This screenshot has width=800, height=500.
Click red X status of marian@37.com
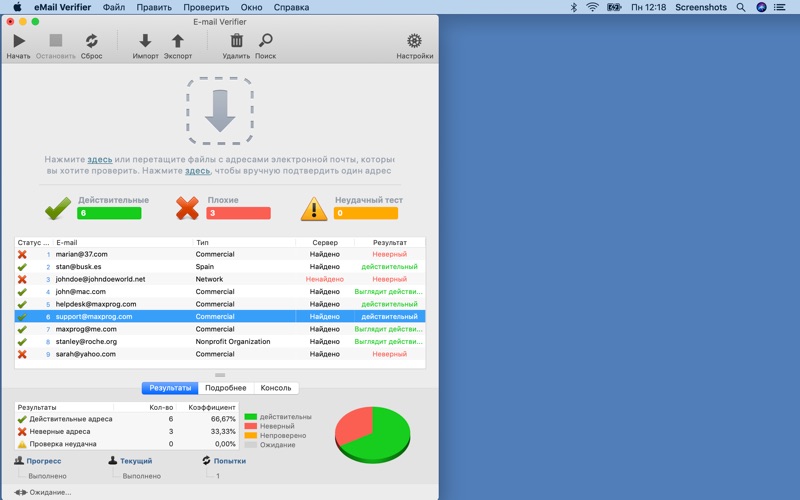pos(22,254)
